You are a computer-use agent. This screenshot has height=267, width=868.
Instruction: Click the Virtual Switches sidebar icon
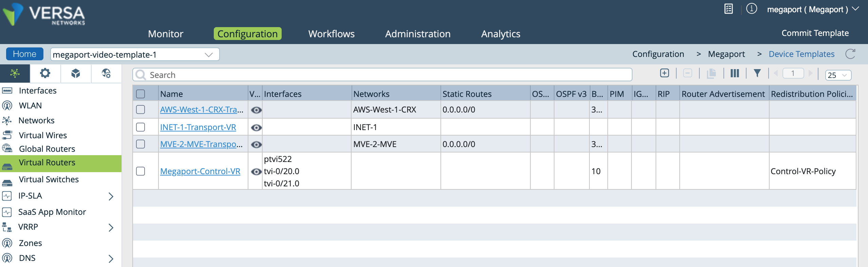click(x=7, y=183)
